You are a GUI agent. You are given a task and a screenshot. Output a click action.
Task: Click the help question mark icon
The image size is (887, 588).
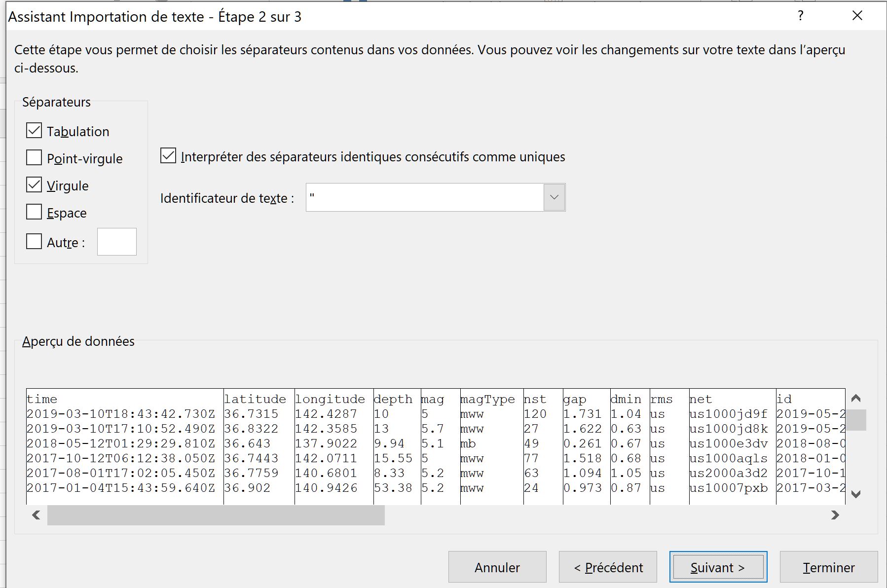tap(800, 16)
